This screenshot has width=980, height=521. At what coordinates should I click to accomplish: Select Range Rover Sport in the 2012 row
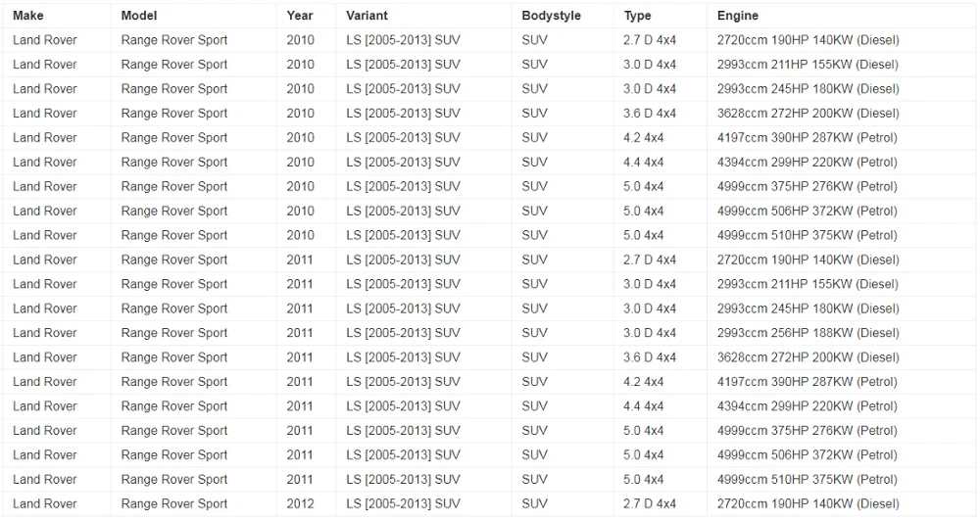174,504
